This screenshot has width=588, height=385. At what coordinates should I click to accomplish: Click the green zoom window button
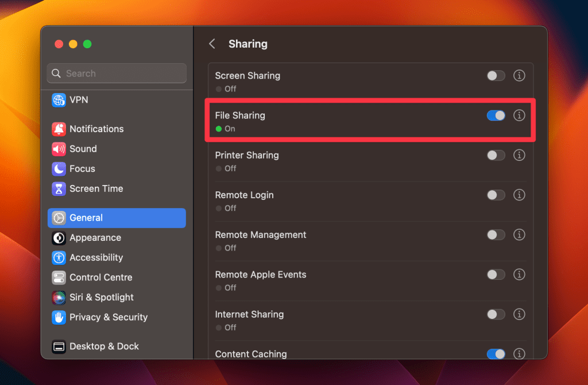(87, 44)
